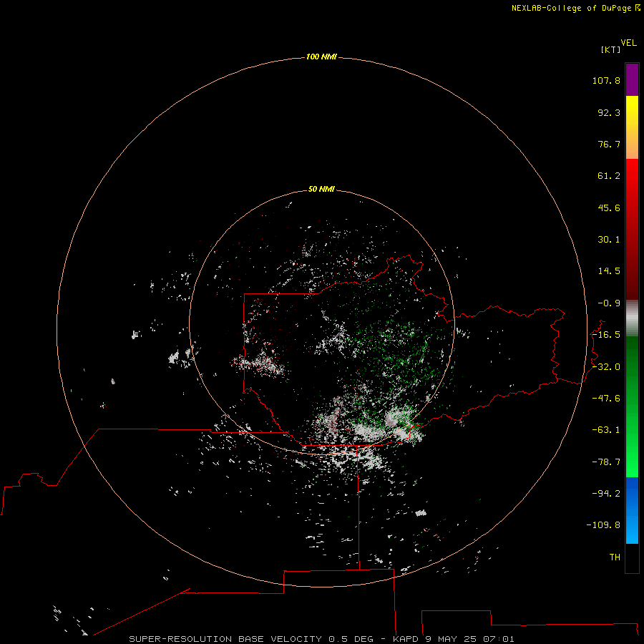Image resolution: width=644 pixels, height=644 pixels.
Task: Click the TH label under the scale
Action: [615, 557]
